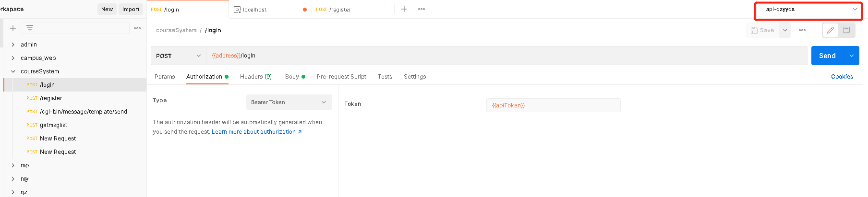Open the sidebar three-dot options menu
Viewport: 868px width, 197px height.
[137, 28]
